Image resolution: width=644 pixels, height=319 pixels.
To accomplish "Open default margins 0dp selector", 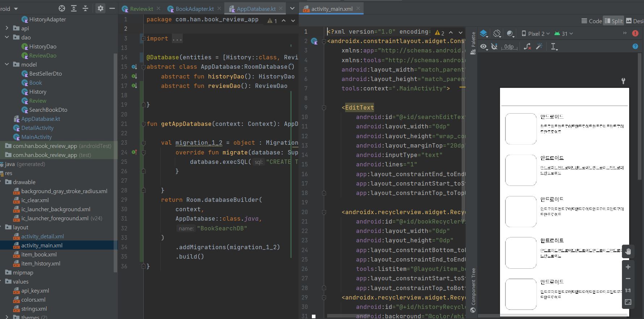I will [x=509, y=47].
